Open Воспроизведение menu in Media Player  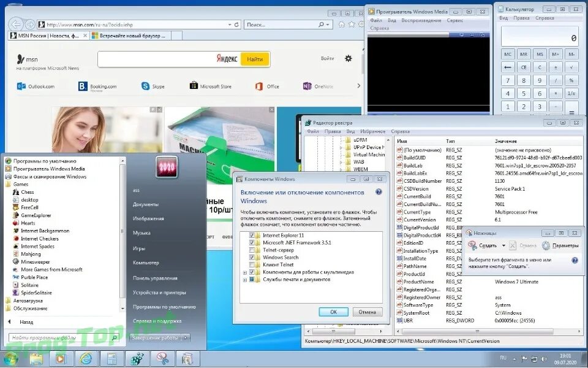(421, 20)
